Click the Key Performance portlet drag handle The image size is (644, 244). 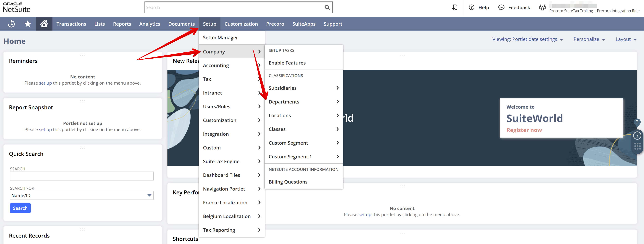402,186
